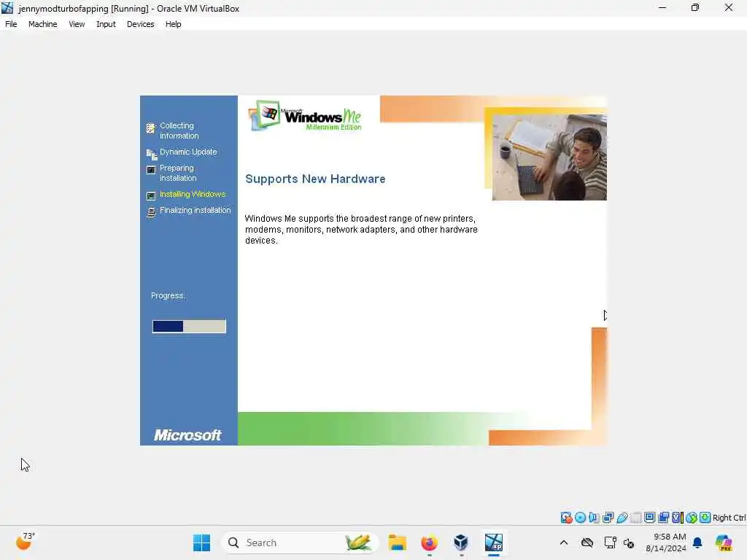The height and width of the screenshot is (560, 747).
Task: Click the highlighted Installing Windows text
Action: pyautogui.click(x=193, y=194)
